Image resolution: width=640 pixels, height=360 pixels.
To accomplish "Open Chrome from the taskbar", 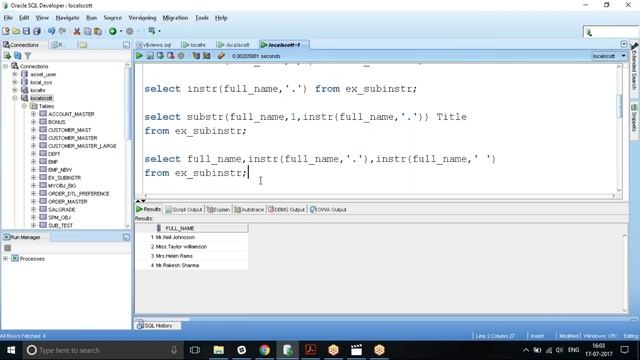I will [x=264, y=350].
